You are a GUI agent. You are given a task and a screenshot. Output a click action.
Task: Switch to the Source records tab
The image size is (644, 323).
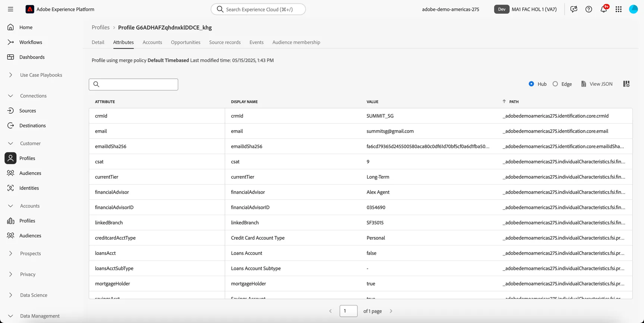tap(225, 42)
